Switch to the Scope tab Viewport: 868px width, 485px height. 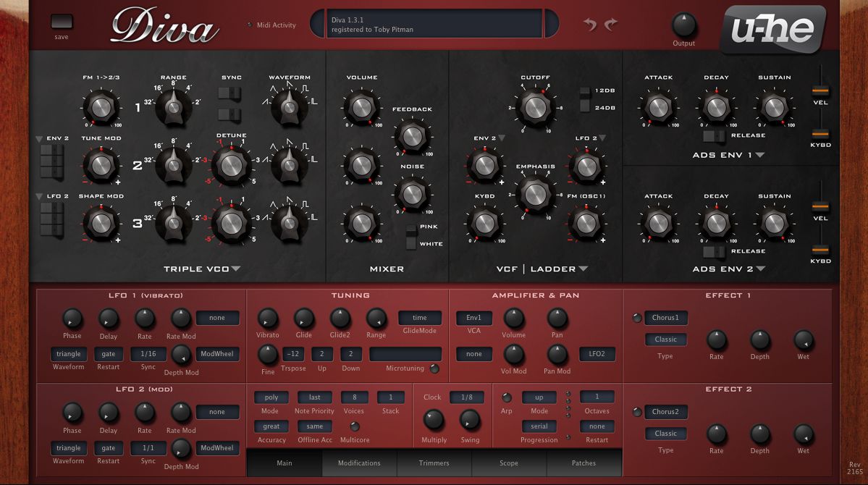tap(509, 463)
